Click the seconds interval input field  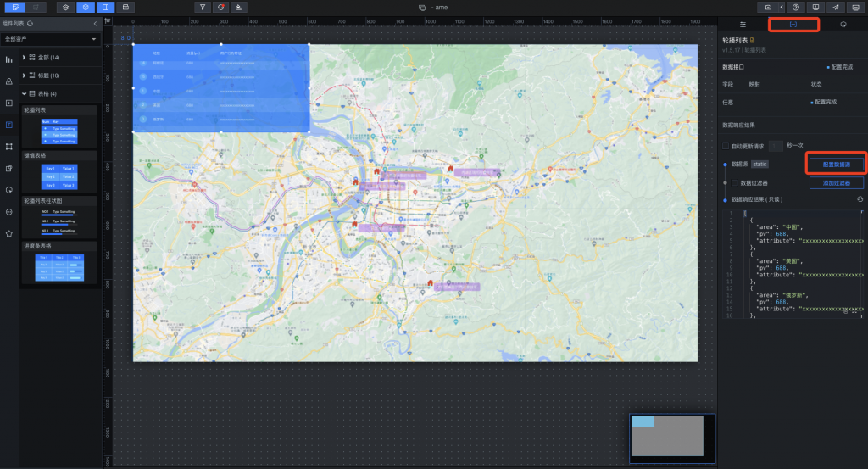(776, 146)
